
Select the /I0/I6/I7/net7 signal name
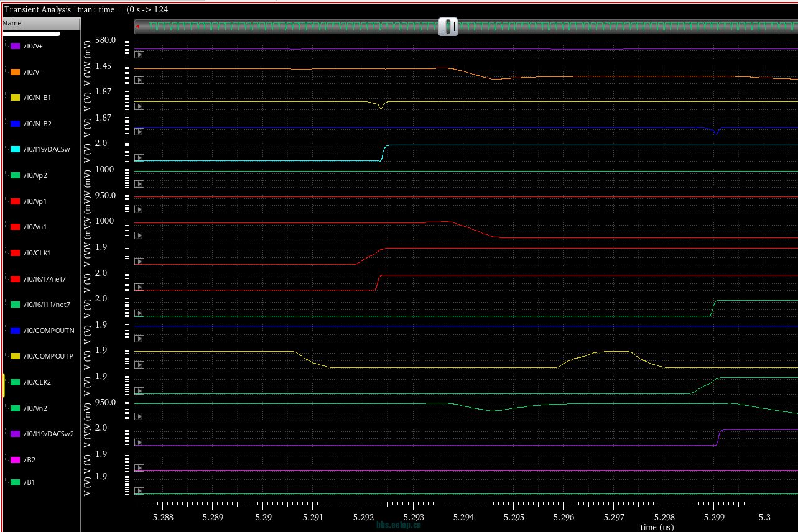coord(45,279)
